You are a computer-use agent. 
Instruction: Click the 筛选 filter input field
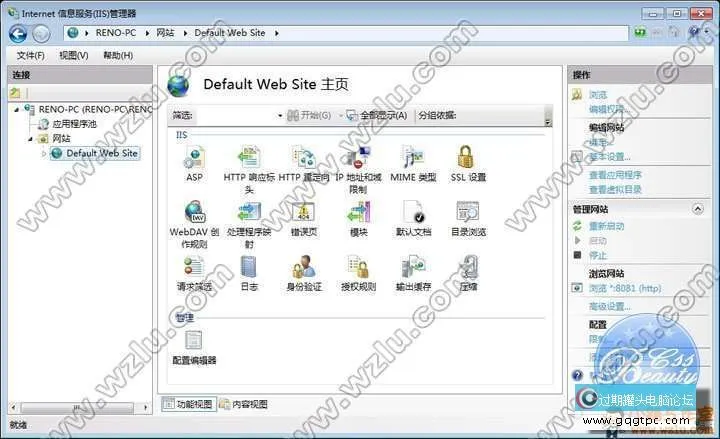click(239, 116)
